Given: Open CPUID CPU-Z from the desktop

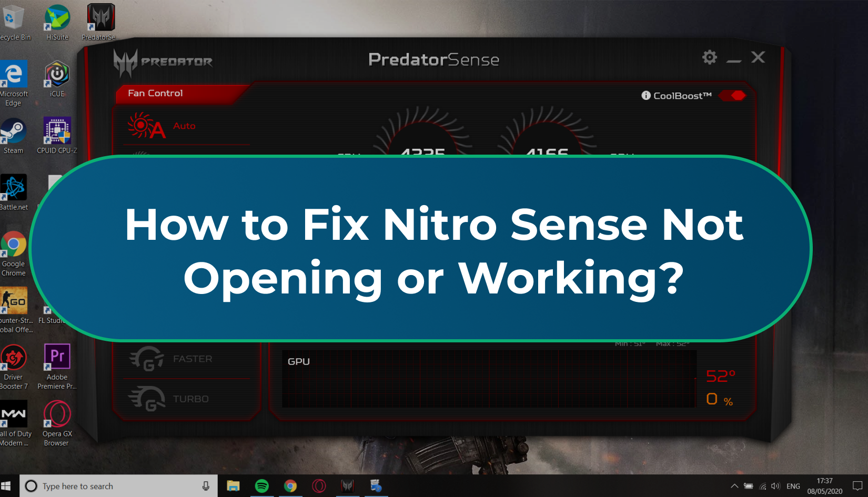Looking at the screenshot, I should point(56,130).
